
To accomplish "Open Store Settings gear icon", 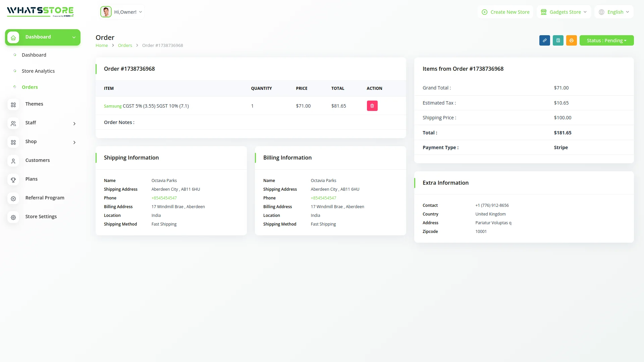I will tap(13, 217).
